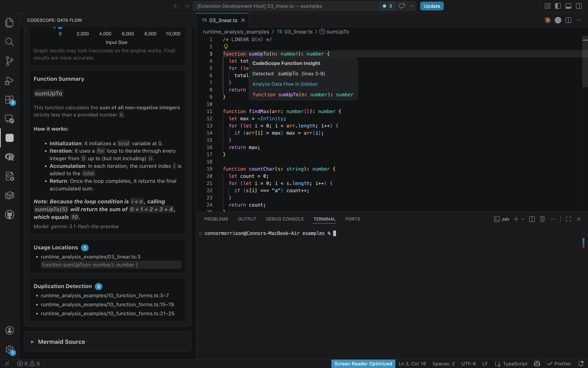The width and height of the screenshot is (588, 368).
Task: Open duplicate 10_function_forms.ts:21–25
Action: [107, 313]
